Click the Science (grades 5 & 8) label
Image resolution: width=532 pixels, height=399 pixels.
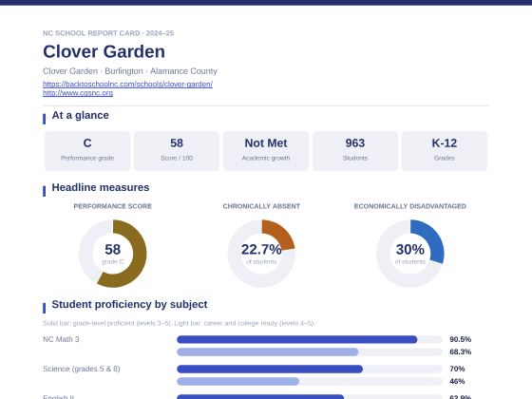pos(82,369)
